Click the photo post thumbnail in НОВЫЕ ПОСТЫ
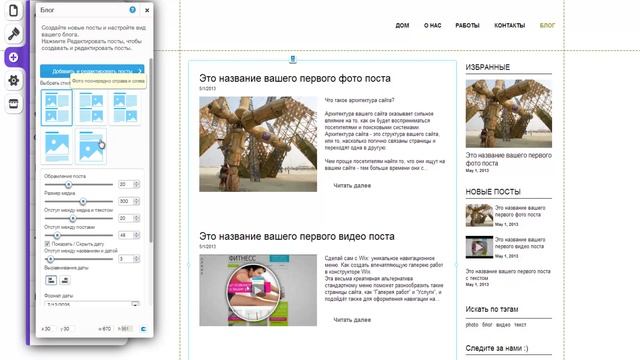The image size is (640, 360). 479,215
